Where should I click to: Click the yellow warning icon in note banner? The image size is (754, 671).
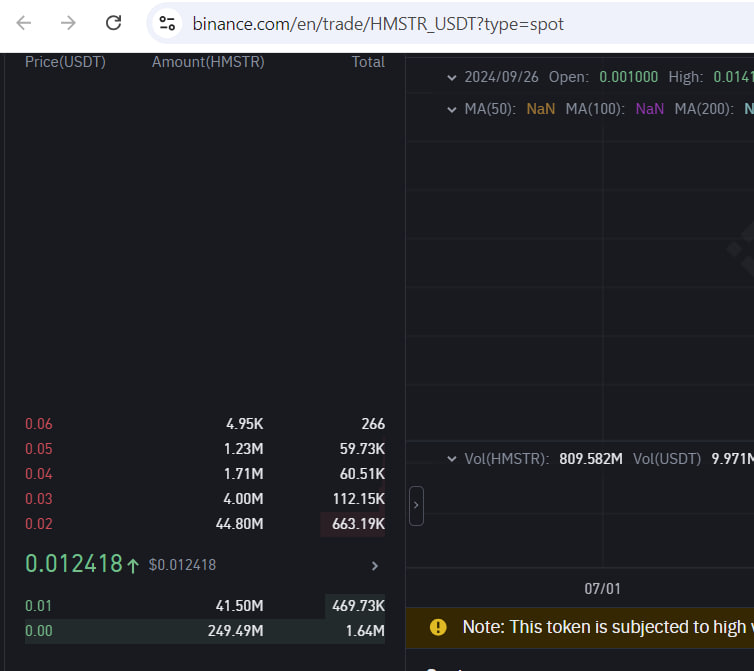[438, 627]
